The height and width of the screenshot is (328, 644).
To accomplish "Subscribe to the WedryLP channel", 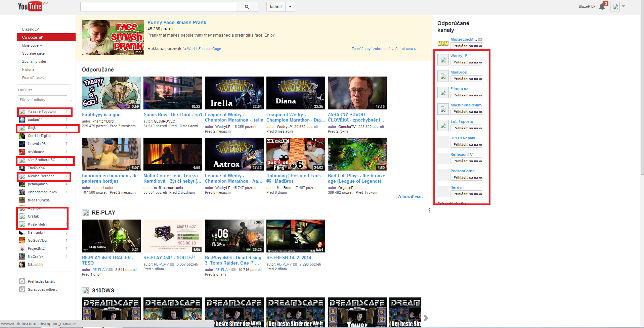I will (467, 62).
